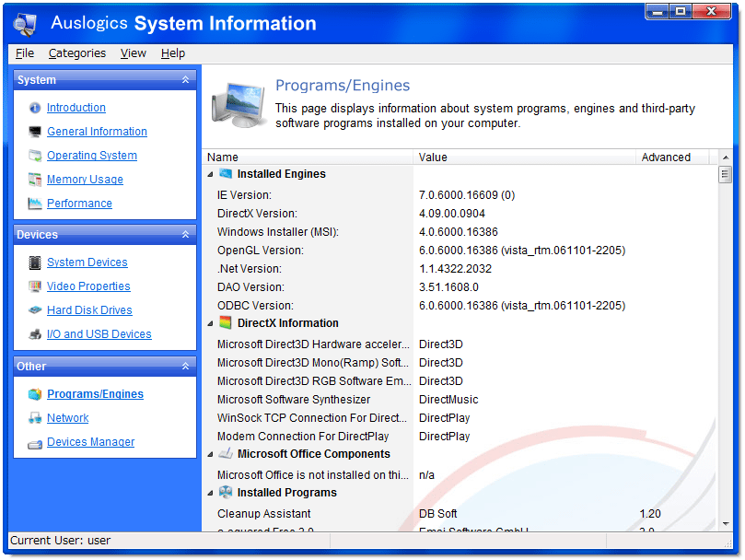This screenshot has width=745, height=560.
Task: Click the Installed Programs group icon
Action: (x=226, y=492)
